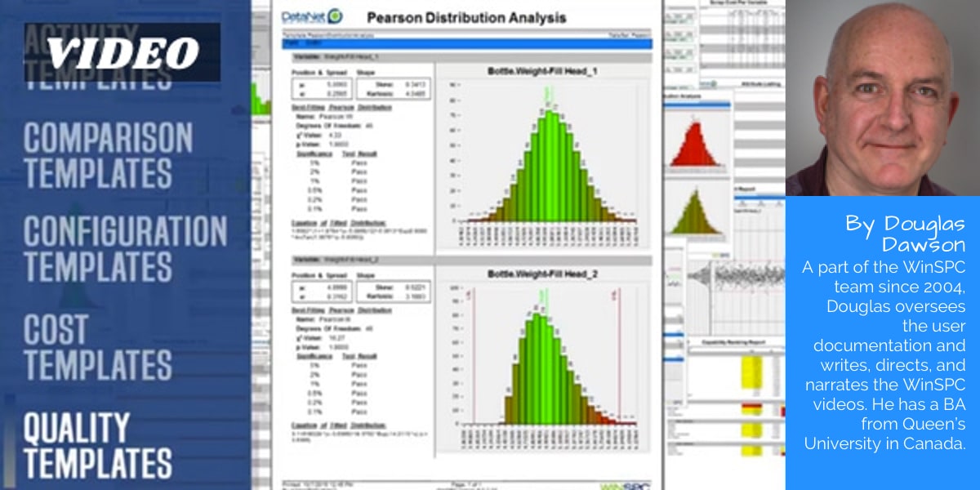The width and height of the screenshot is (980, 490).
Task: Click the WinSPC logo at report bottom
Action: pos(626,485)
